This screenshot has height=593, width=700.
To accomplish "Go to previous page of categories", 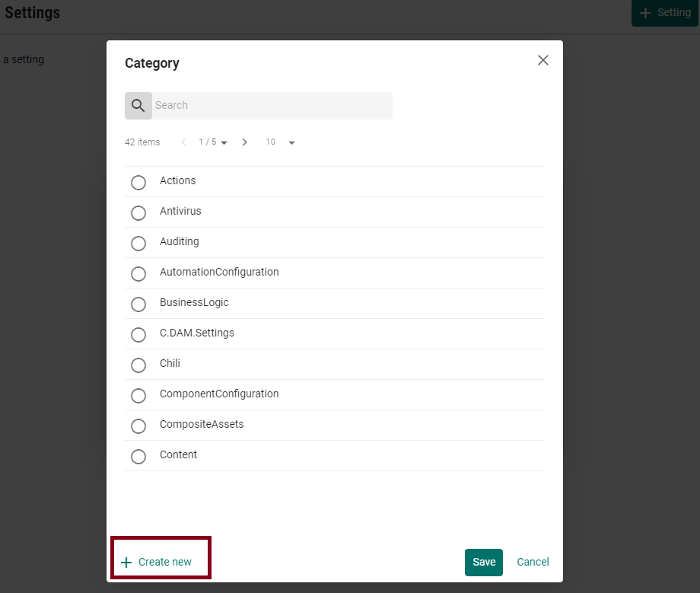I will click(183, 142).
